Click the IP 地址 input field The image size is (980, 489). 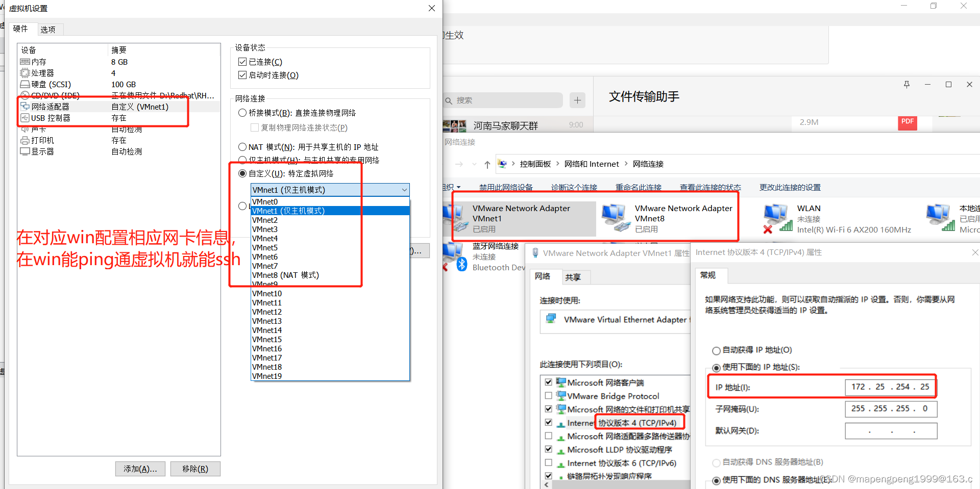[891, 387]
